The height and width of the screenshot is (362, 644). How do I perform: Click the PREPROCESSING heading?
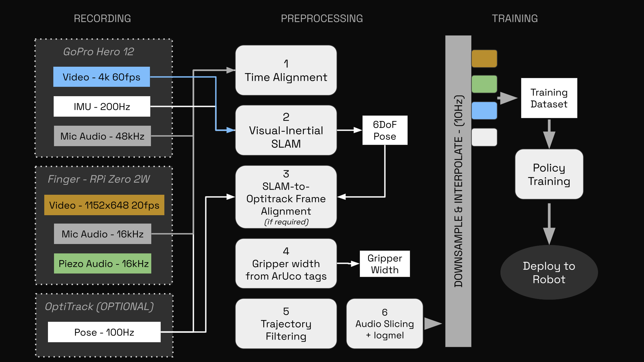point(322,18)
